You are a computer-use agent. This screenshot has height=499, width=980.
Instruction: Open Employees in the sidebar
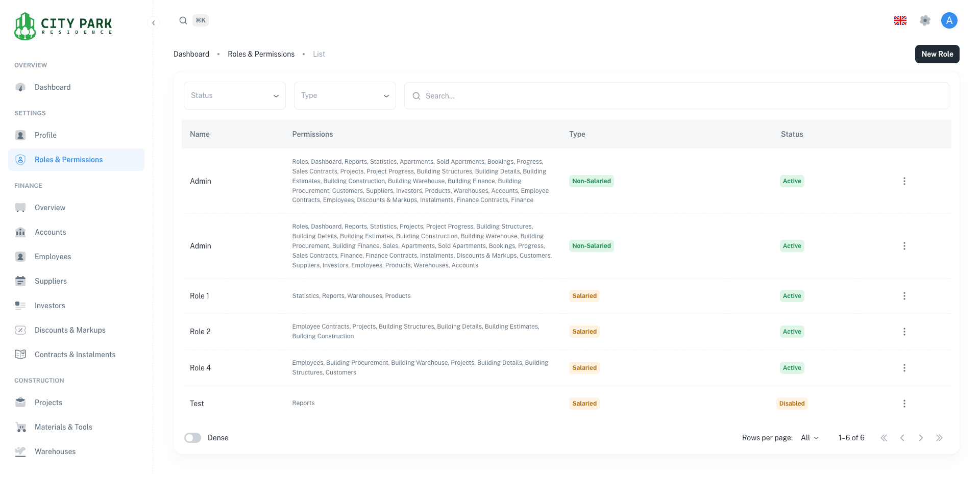point(53,257)
